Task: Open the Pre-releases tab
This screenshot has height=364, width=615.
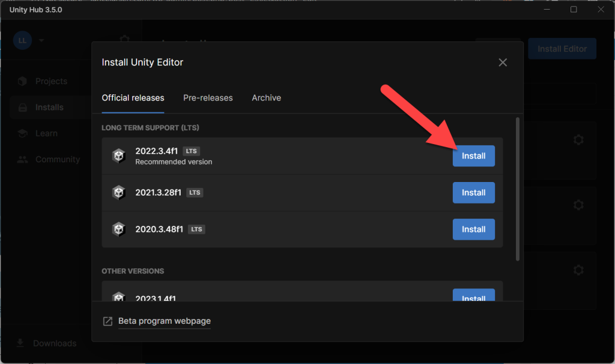Action: pyautogui.click(x=208, y=98)
